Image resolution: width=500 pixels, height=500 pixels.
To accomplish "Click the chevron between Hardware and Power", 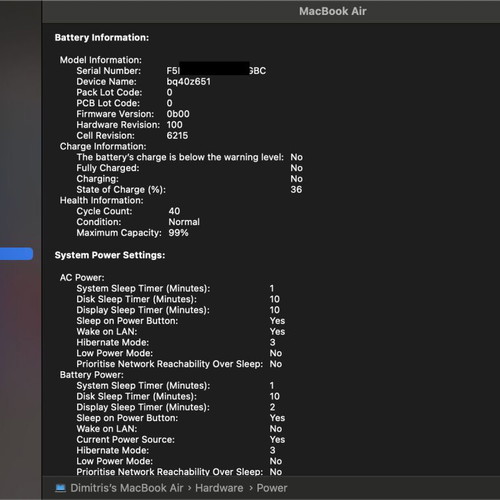I will (250, 488).
